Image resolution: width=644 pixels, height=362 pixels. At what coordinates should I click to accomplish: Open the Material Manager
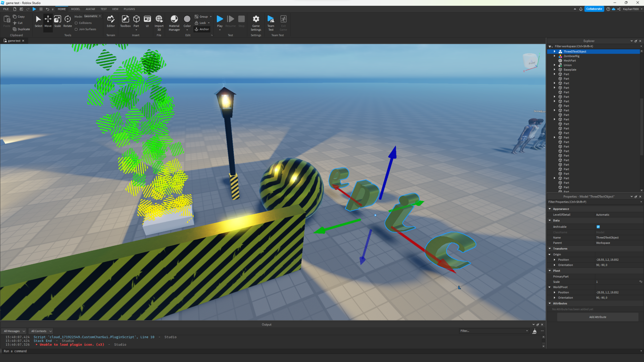point(174,22)
